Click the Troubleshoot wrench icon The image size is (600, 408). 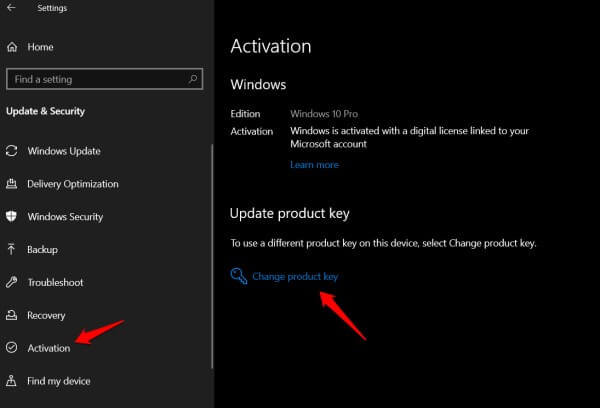tap(11, 282)
